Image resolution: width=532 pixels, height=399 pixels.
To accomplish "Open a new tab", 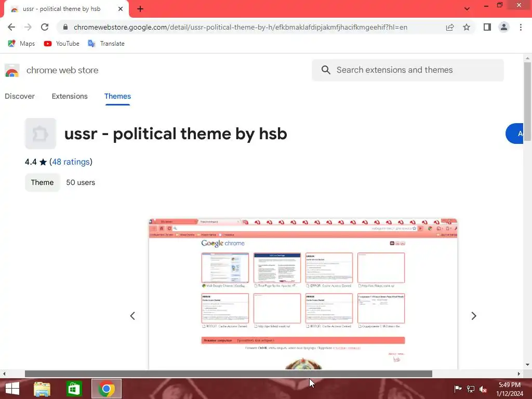I will point(140,9).
